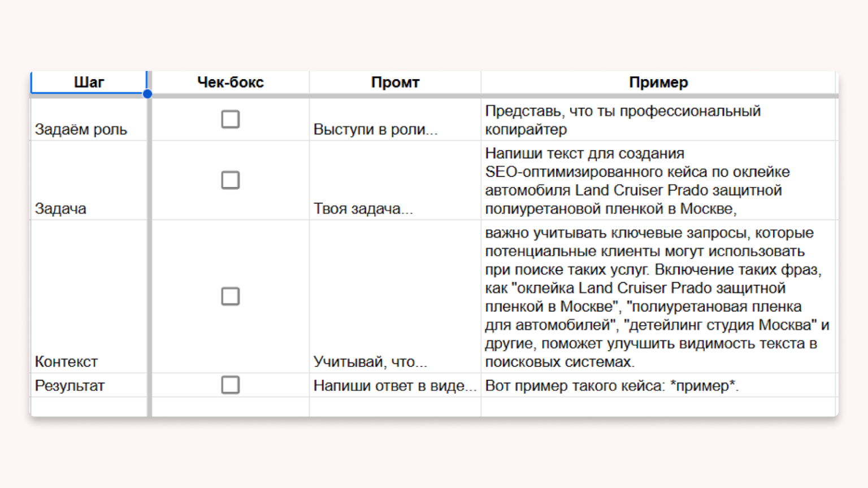868x488 pixels.
Task: Tick the checkbox in the Задача row
Action: (230, 180)
